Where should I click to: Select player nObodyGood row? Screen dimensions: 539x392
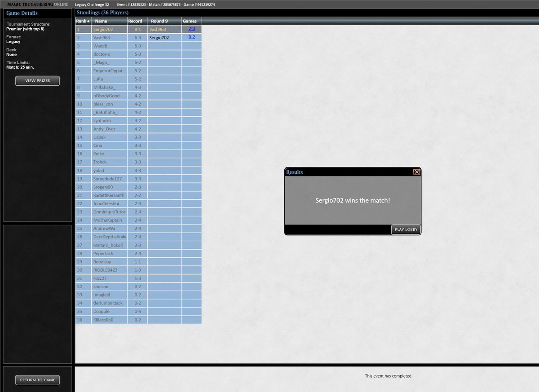coord(138,96)
